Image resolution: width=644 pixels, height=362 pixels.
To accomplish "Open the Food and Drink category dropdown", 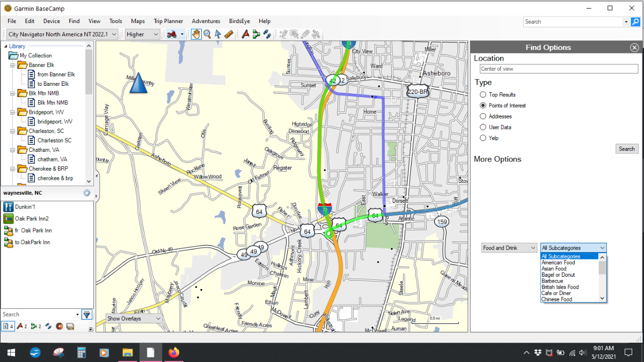I will (x=509, y=248).
